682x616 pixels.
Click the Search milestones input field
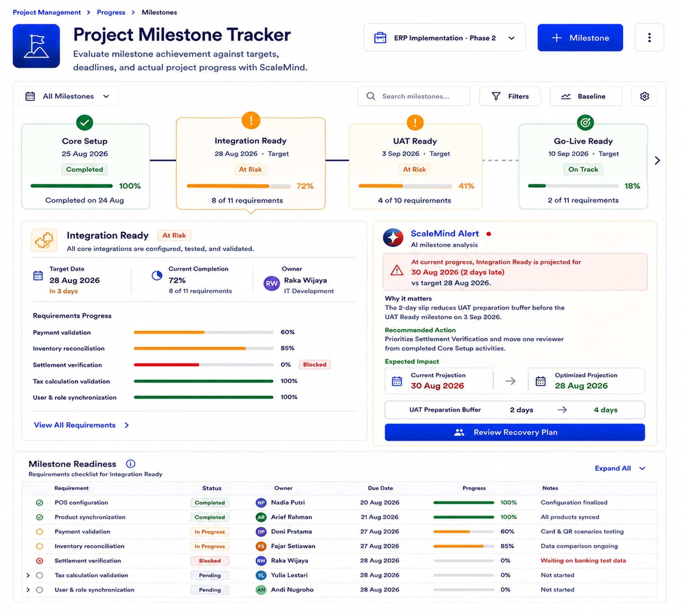coord(413,96)
